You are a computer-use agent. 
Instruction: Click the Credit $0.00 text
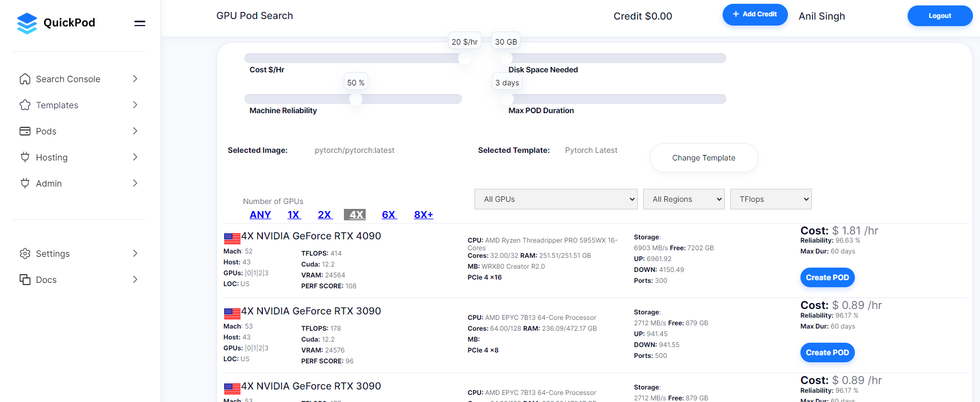click(643, 16)
